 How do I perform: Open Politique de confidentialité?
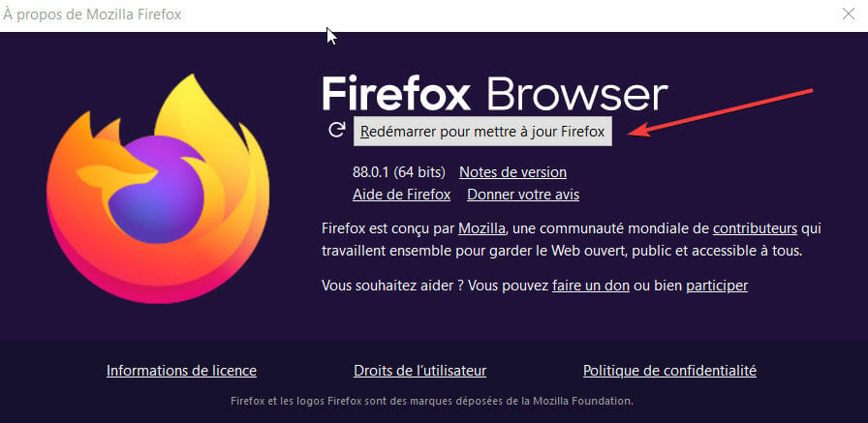[x=669, y=371]
